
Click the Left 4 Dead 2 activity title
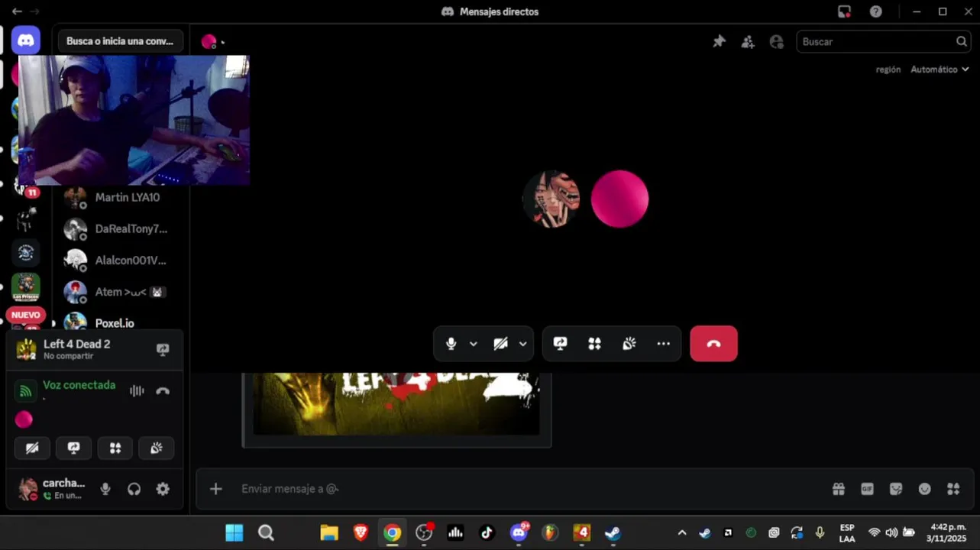point(77,344)
